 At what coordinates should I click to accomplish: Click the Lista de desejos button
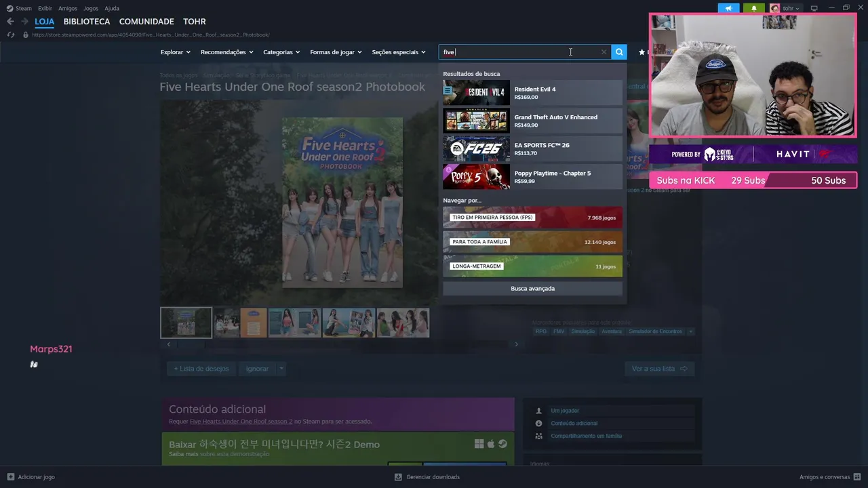tap(201, 369)
